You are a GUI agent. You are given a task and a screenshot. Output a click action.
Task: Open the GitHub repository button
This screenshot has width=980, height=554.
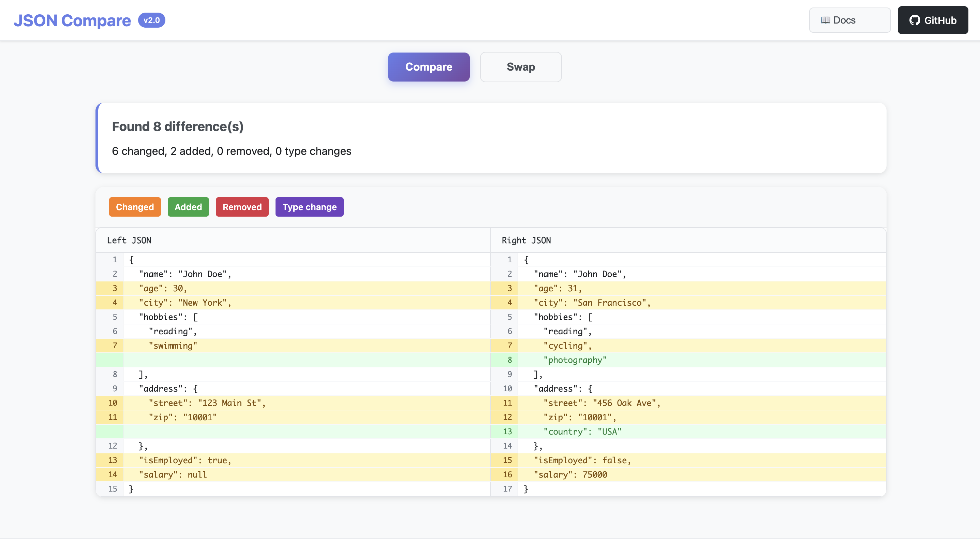pyautogui.click(x=933, y=20)
